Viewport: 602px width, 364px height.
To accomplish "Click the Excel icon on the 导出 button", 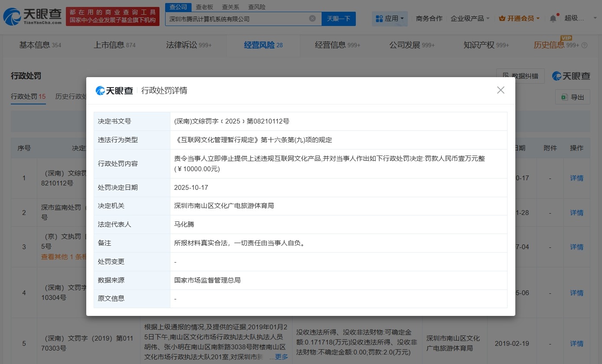I will click(x=565, y=97).
